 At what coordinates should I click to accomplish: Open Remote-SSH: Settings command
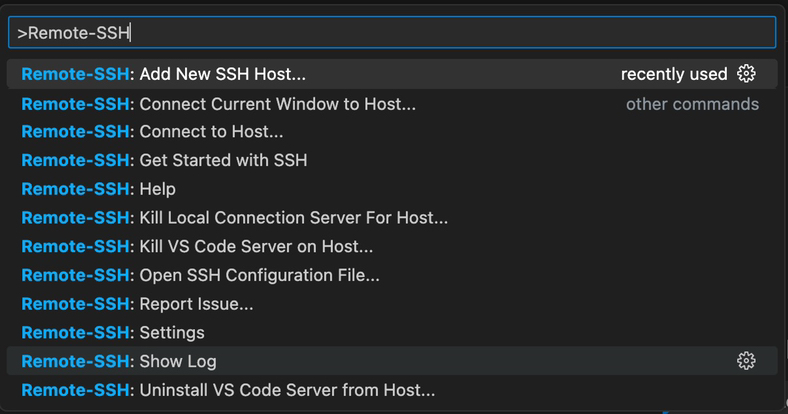point(392,332)
